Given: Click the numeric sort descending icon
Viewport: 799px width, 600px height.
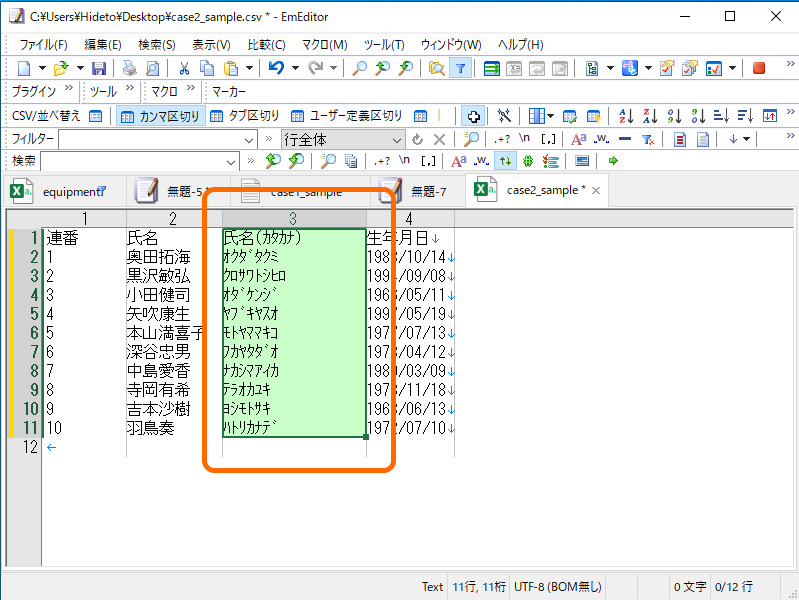Looking at the screenshot, I should (x=698, y=116).
